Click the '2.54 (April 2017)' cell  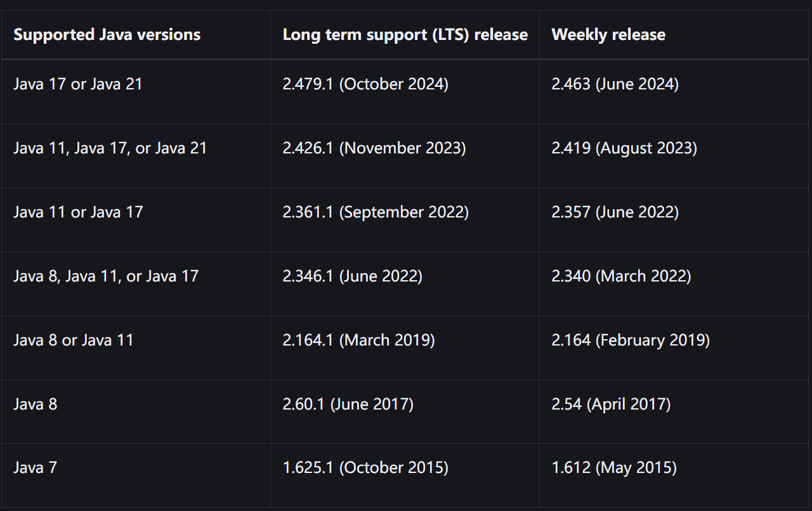(x=611, y=404)
